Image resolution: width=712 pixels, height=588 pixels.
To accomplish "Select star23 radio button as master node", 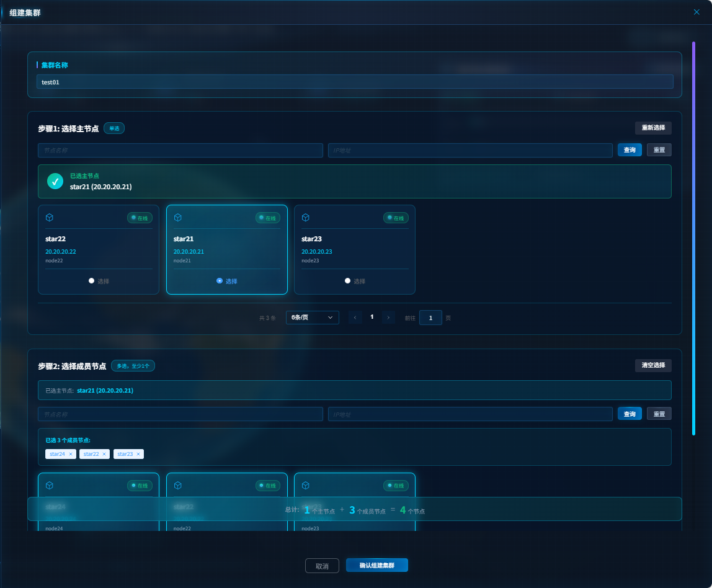I will pos(348,281).
